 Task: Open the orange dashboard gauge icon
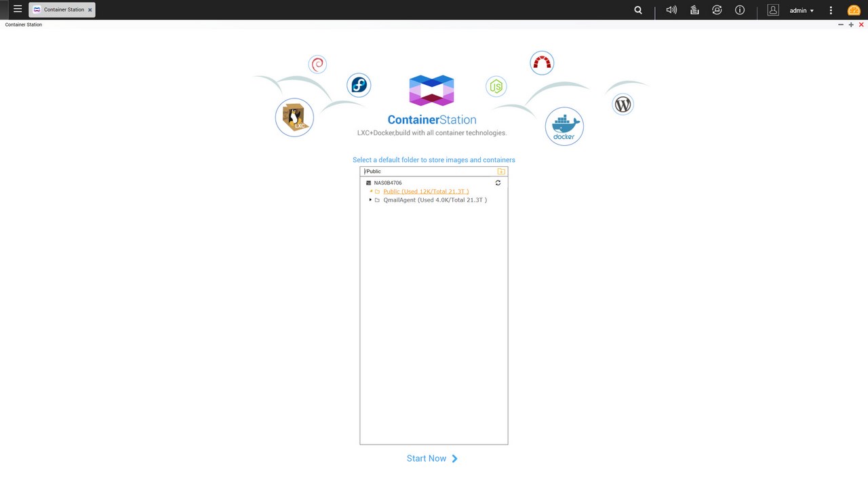(854, 10)
